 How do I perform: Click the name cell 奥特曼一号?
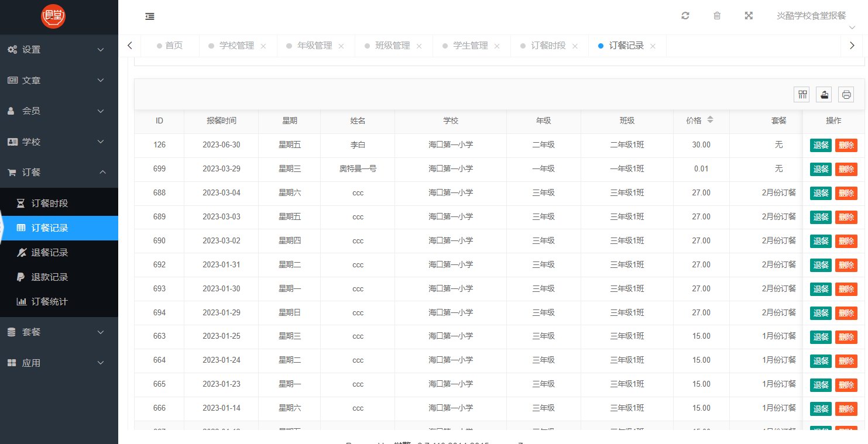tap(358, 168)
